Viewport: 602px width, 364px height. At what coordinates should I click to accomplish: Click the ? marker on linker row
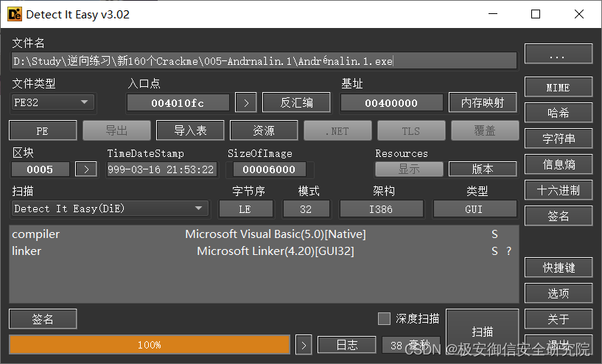509,251
